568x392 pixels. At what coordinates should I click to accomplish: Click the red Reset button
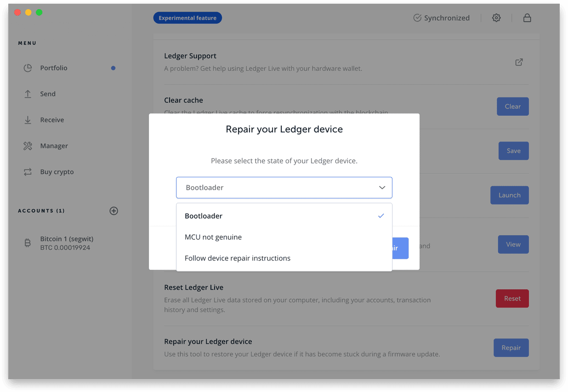click(x=512, y=299)
